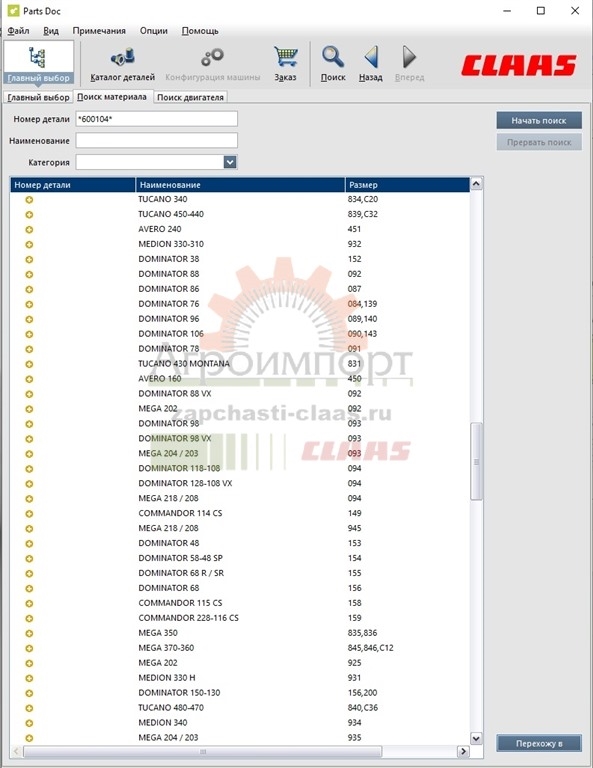Image resolution: width=593 pixels, height=768 pixels.
Task: Expand the COMMANDOR 114 CS row icon
Action: [29, 514]
